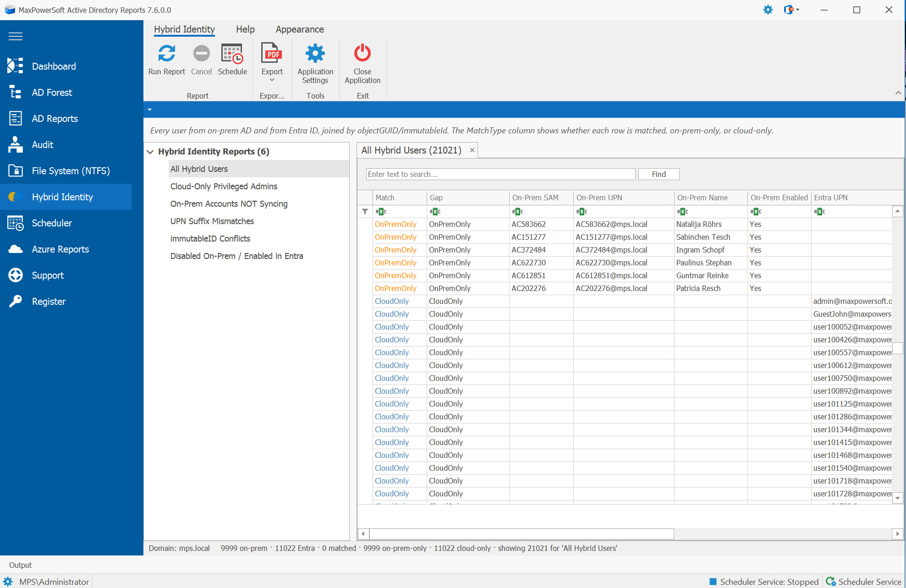
Task: Open File System (NTFS) section
Action: coord(66,171)
